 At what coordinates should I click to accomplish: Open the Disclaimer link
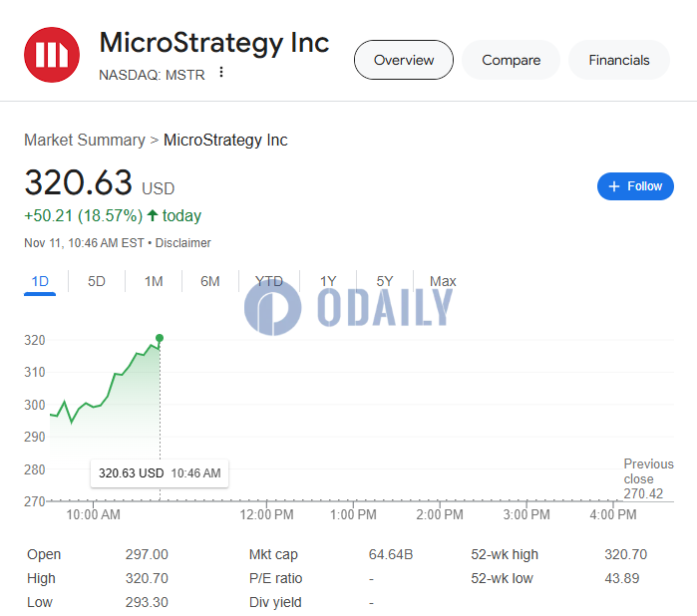(182, 243)
